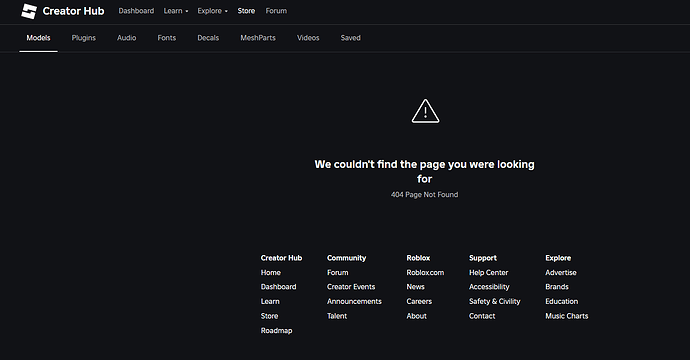This screenshot has height=360, width=690.
Task: Switch to the Plugins tab
Action: click(x=84, y=38)
